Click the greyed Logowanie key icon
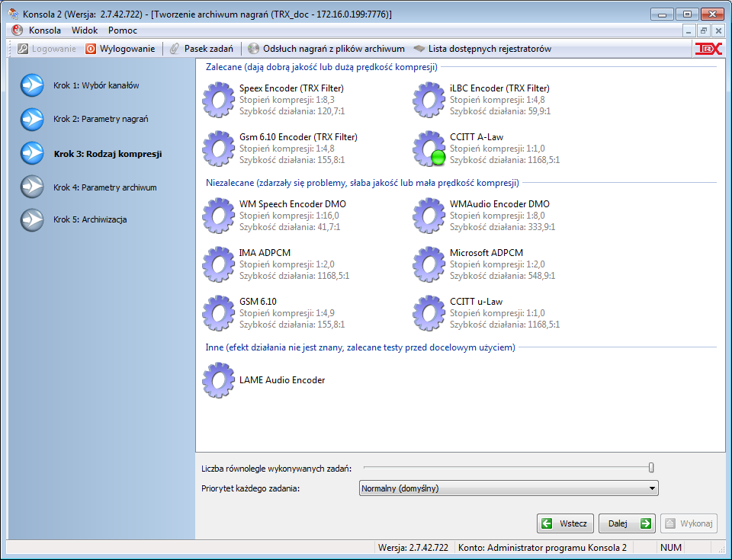The height and width of the screenshot is (560, 732). [22, 49]
